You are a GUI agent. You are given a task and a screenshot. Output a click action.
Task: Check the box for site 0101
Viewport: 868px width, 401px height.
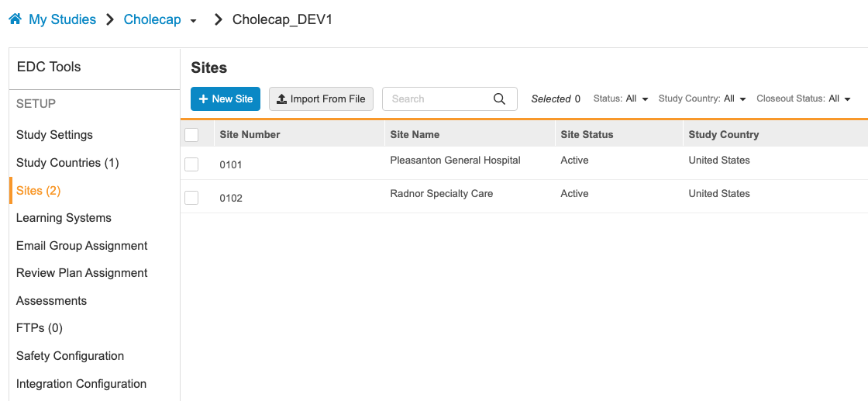tap(191, 164)
